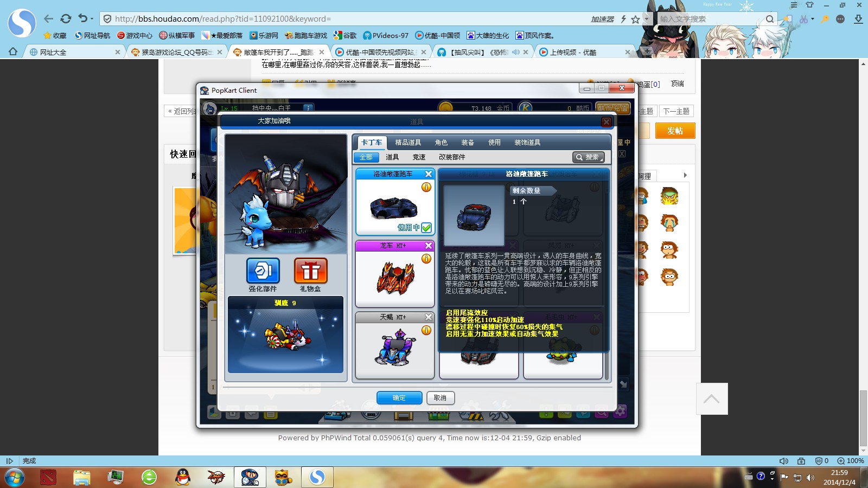Open the 跑跑车游戏 bookmark
This screenshot has width=868, height=488.
pyautogui.click(x=306, y=35)
